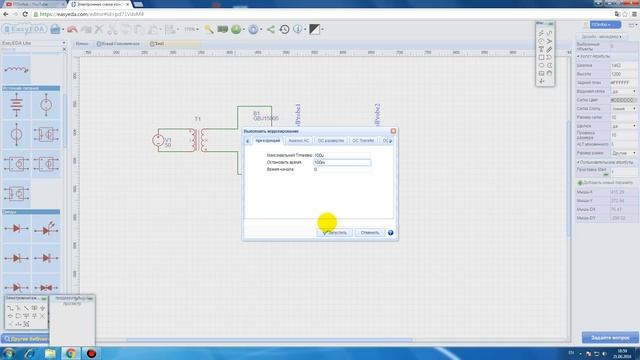Open Google Chrome from the Windows taskbar
Screen dimensions: 640x360
(71, 353)
